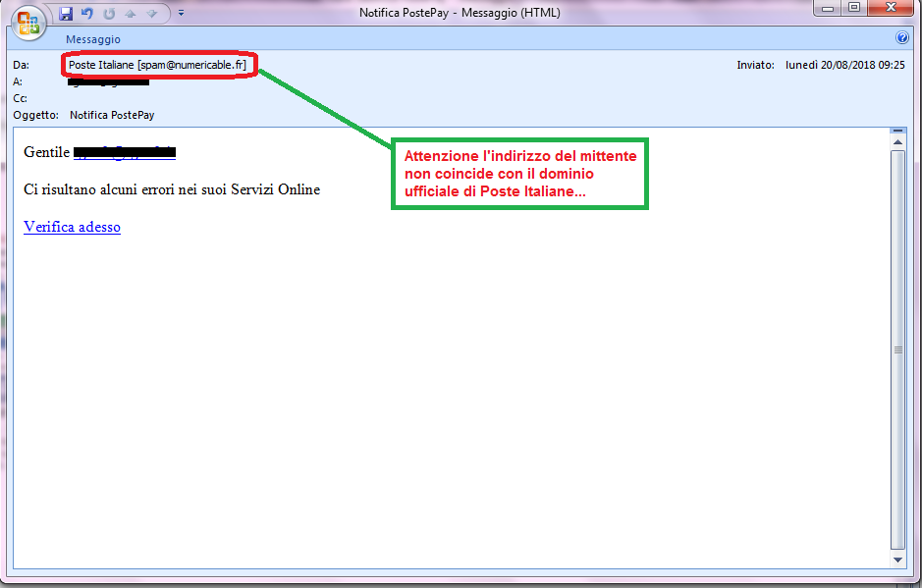Switch to the Messaggio ribbon tab
This screenshot has height=588, width=922.
93,39
